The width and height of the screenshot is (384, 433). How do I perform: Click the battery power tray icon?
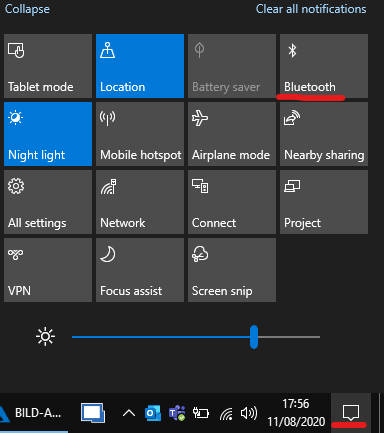(201, 414)
